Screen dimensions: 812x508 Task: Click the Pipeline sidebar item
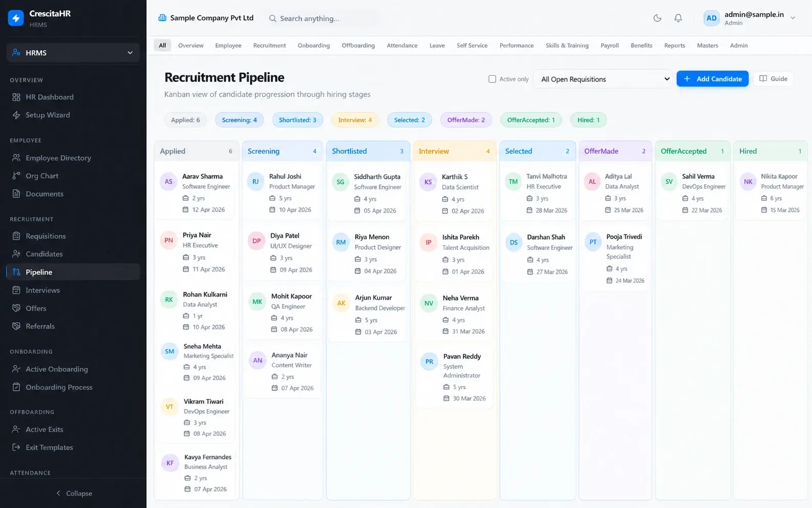coord(73,272)
